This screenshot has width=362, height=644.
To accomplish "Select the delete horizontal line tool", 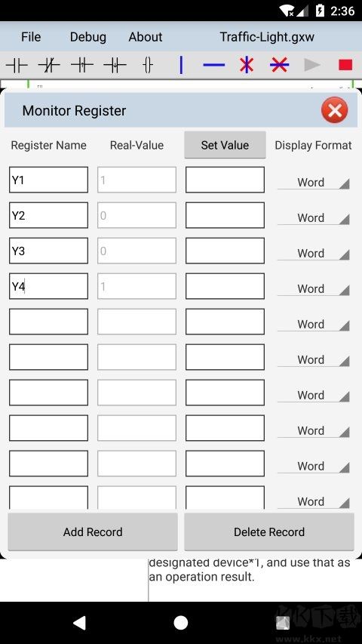I will tap(280, 65).
